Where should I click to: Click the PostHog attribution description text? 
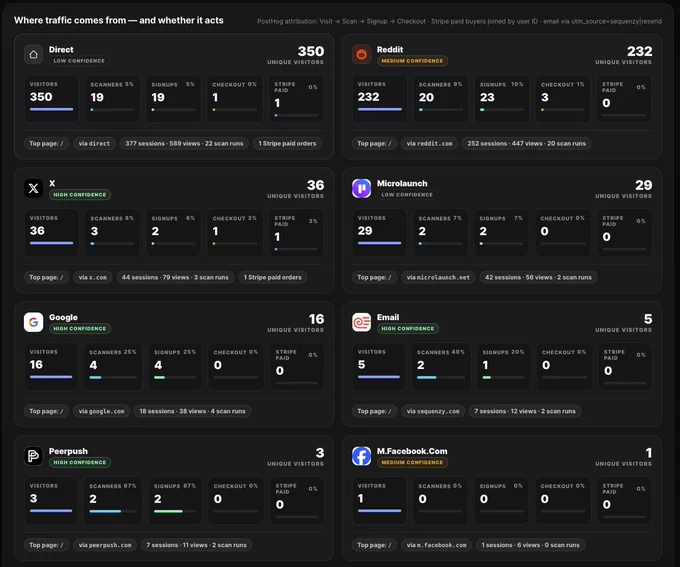(x=459, y=21)
